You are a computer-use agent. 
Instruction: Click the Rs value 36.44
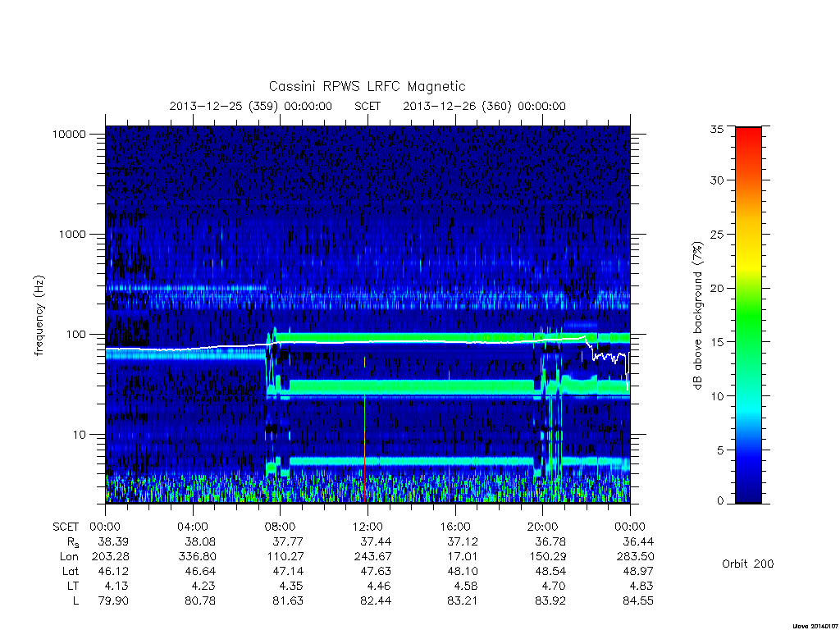pos(638,541)
